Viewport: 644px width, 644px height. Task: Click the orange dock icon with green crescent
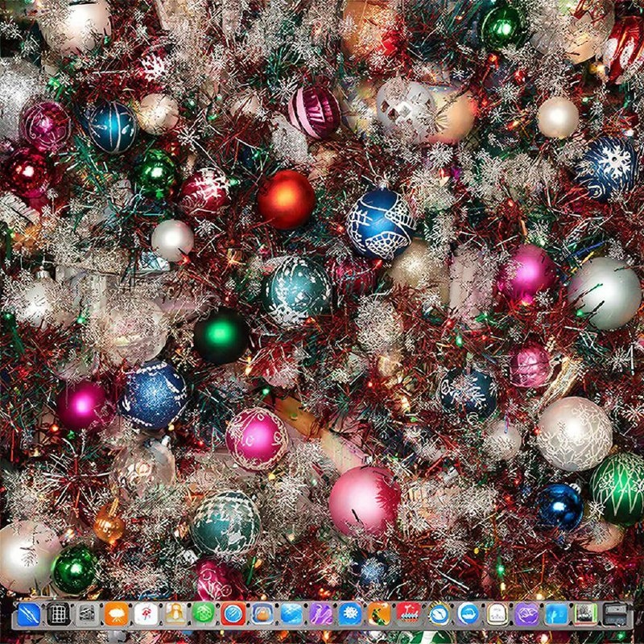(379, 614)
